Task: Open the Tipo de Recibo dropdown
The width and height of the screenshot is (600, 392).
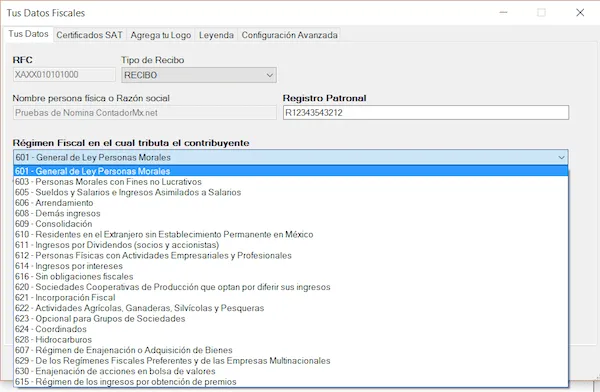Action: click(x=199, y=75)
